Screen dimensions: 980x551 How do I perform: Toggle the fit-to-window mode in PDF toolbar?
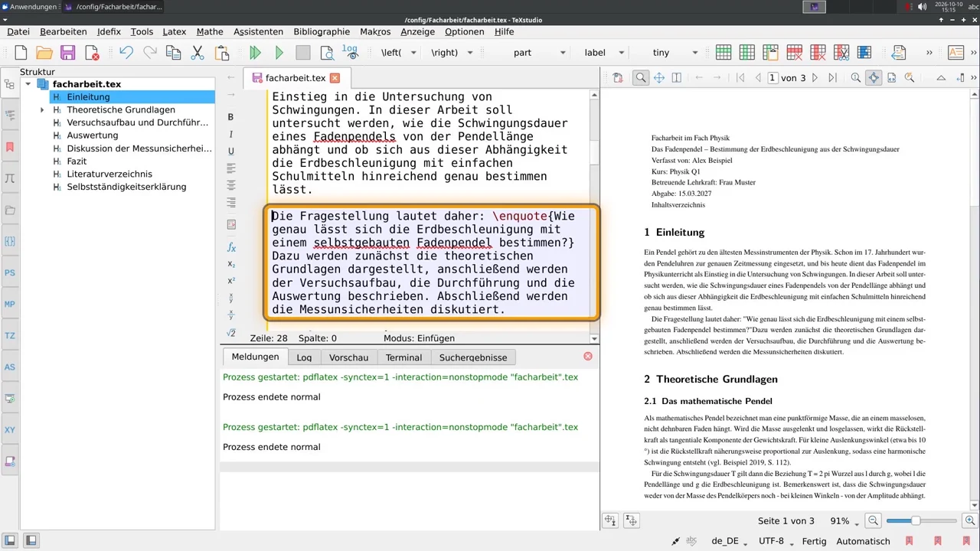tap(874, 77)
